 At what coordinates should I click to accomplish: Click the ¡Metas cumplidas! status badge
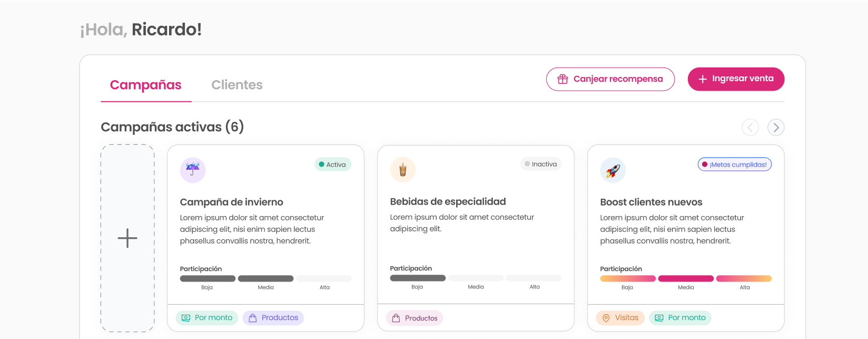[x=734, y=164]
